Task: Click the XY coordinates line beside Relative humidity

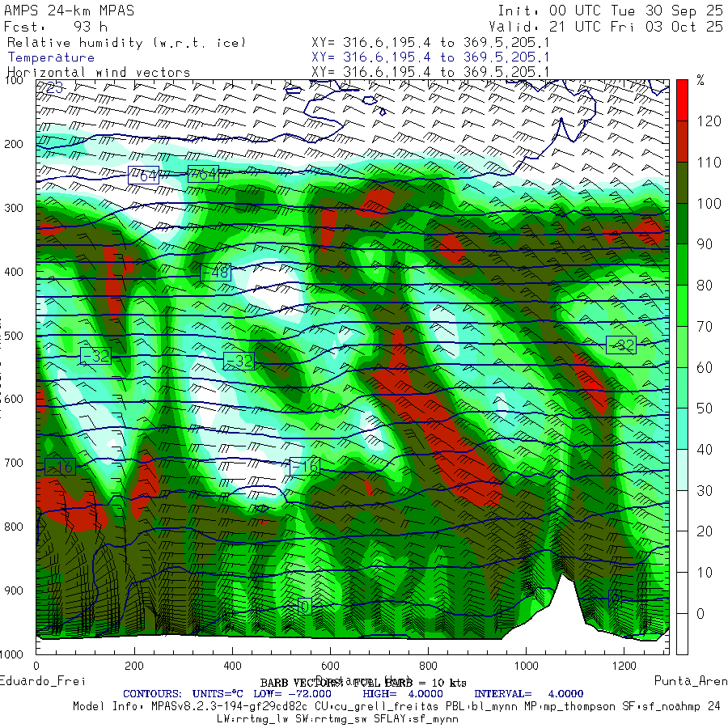Action: pyautogui.click(x=430, y=43)
